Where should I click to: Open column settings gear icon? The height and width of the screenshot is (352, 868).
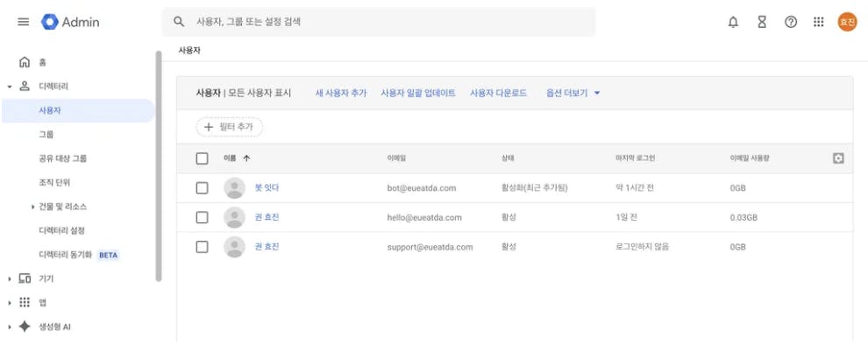838,158
